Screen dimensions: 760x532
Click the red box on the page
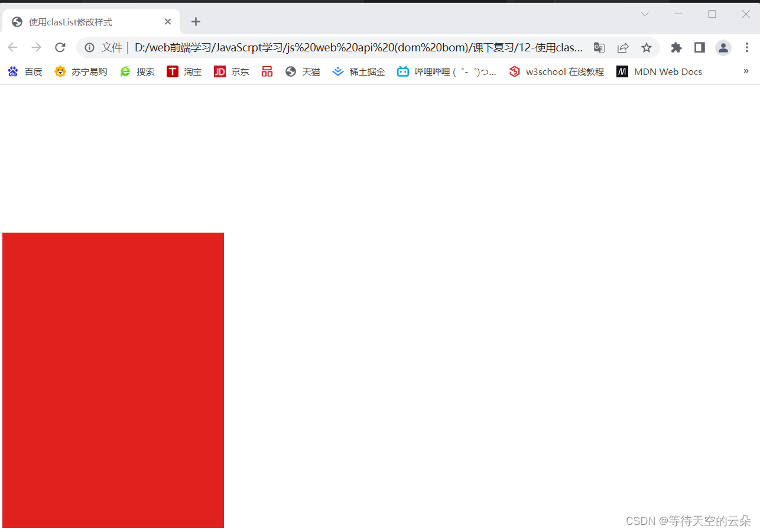pos(113,380)
